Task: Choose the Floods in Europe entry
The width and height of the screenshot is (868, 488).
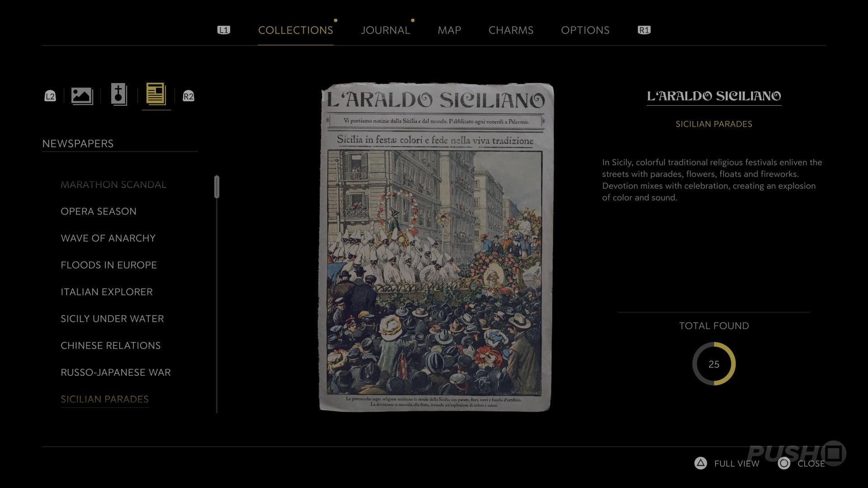Action: click(x=109, y=265)
